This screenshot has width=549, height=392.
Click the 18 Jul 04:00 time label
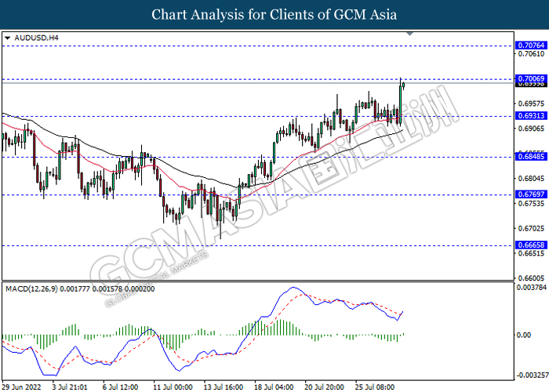(274, 387)
